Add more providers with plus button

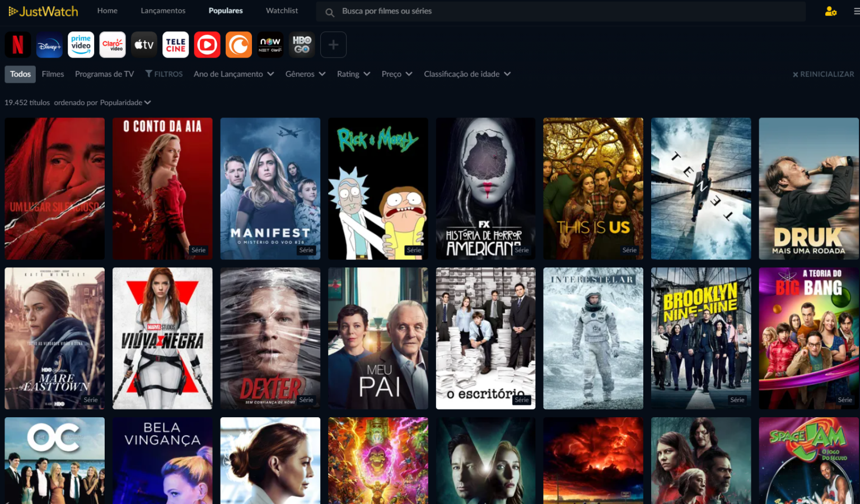click(333, 45)
